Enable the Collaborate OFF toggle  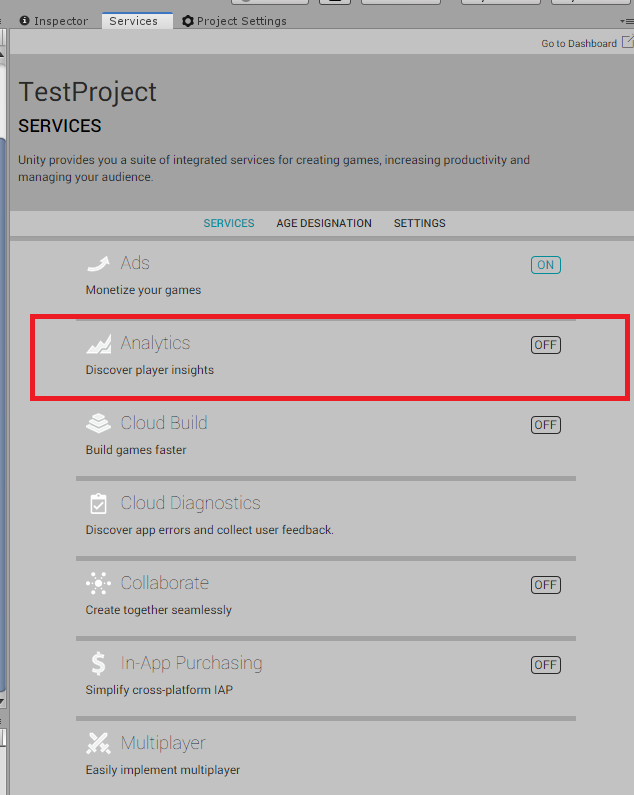point(546,585)
